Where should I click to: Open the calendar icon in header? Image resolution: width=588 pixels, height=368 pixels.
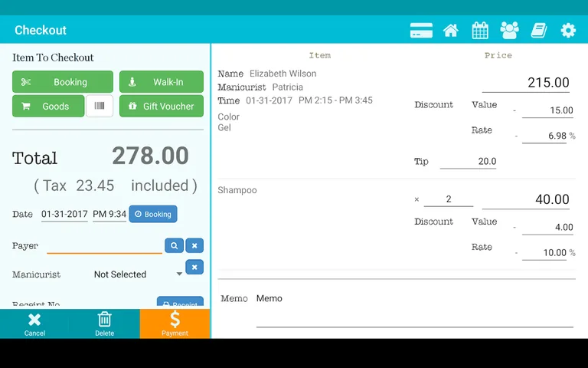[x=480, y=31]
